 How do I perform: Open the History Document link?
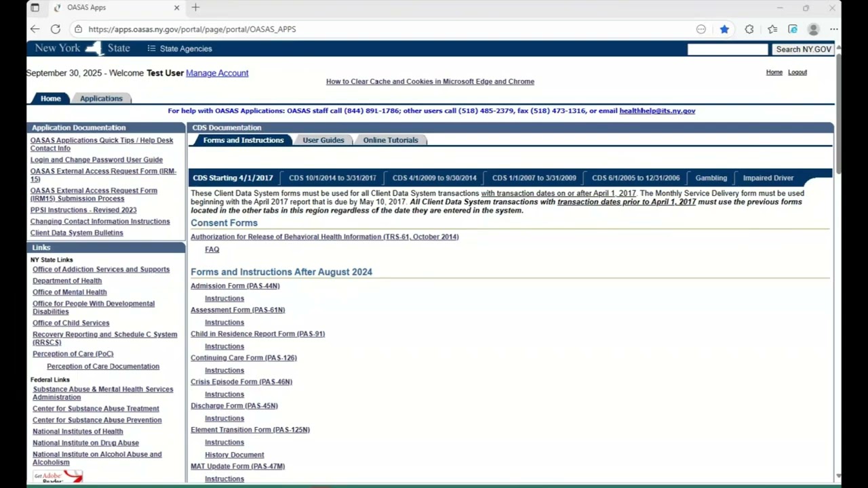point(235,455)
